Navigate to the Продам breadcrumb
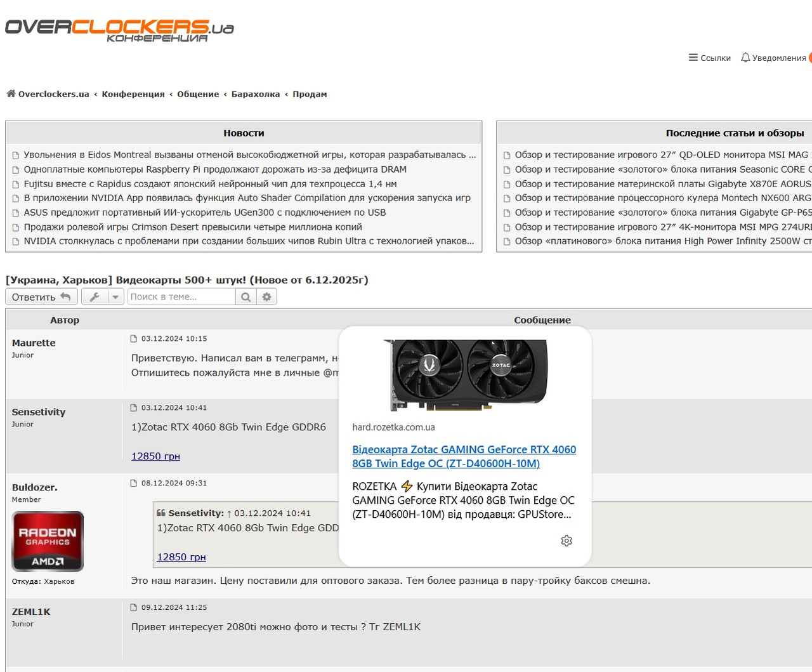Image resolution: width=812 pixels, height=672 pixels. click(310, 94)
